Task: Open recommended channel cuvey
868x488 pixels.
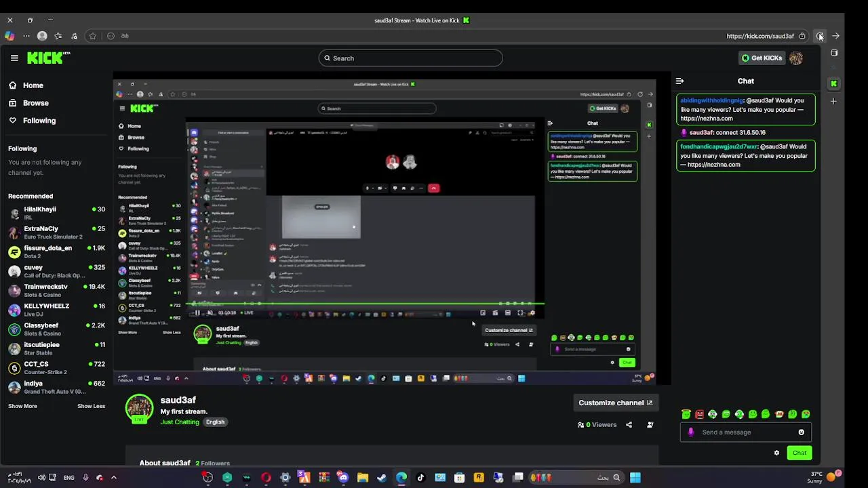Action: (56, 271)
